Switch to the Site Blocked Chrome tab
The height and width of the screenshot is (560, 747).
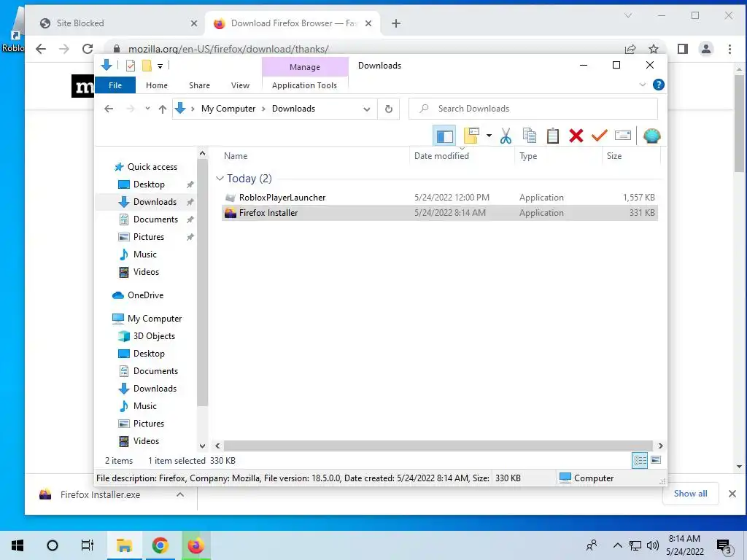pos(119,23)
